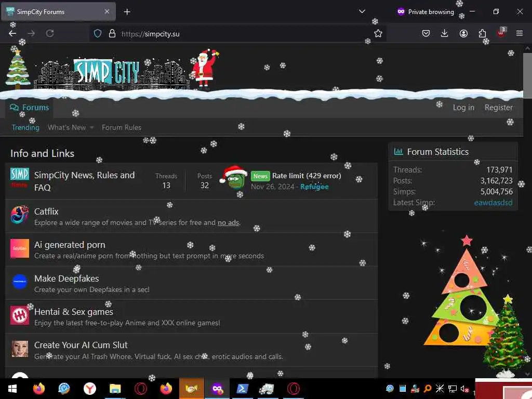The width and height of the screenshot is (532, 399).
Task: Open the Forum Rules link
Action: point(122,128)
